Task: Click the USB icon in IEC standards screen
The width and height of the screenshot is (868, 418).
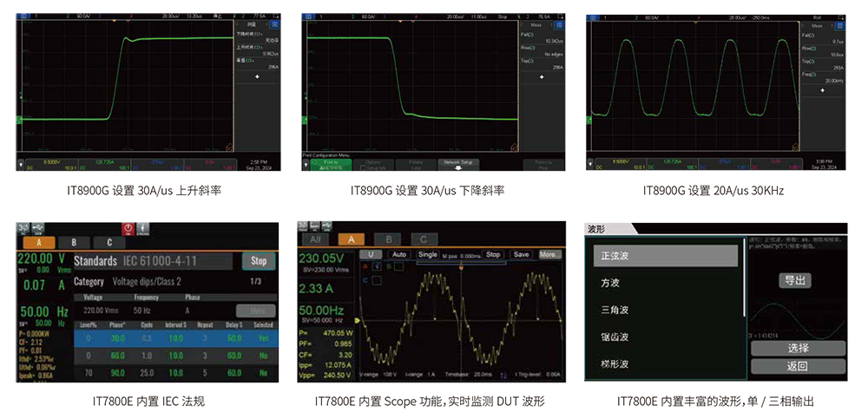Action: tap(38, 228)
